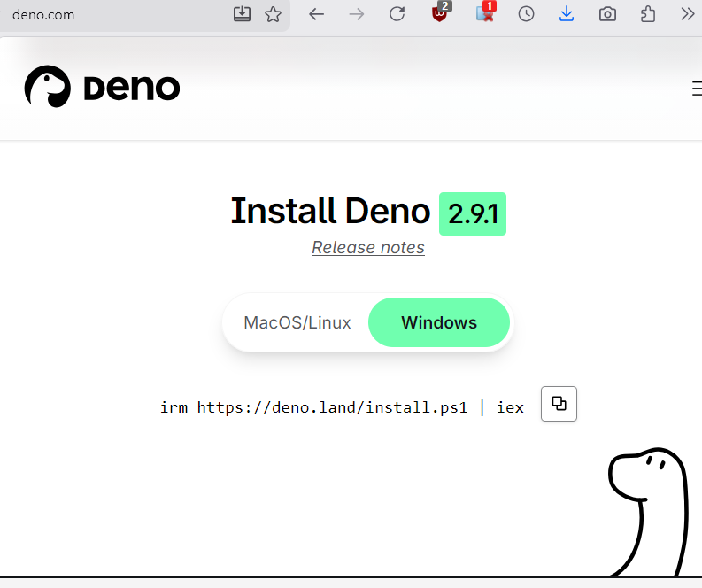Go back with the left arrow button

[316, 14]
